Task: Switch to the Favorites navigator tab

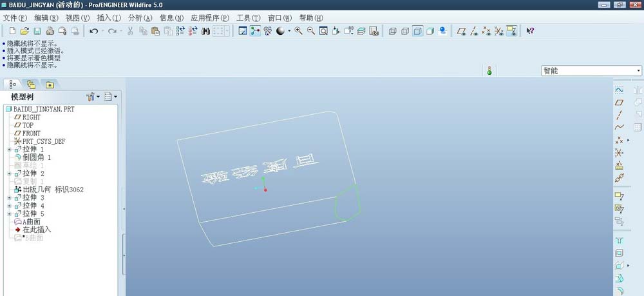Action: coord(50,84)
